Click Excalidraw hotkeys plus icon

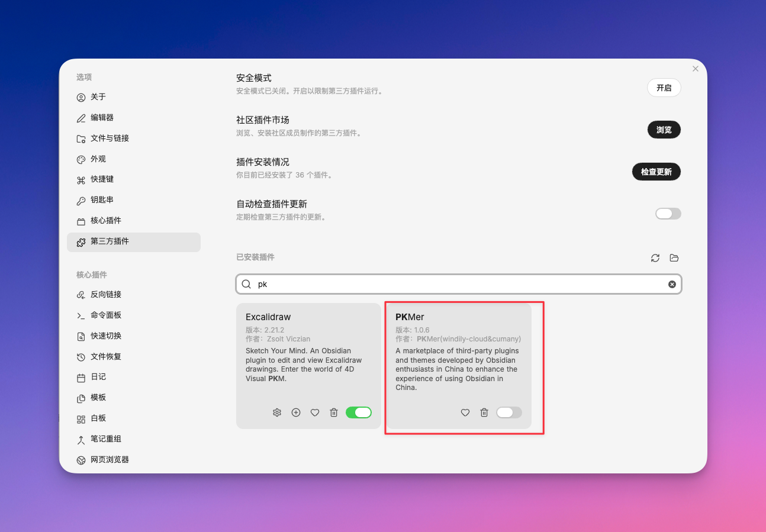(x=296, y=412)
